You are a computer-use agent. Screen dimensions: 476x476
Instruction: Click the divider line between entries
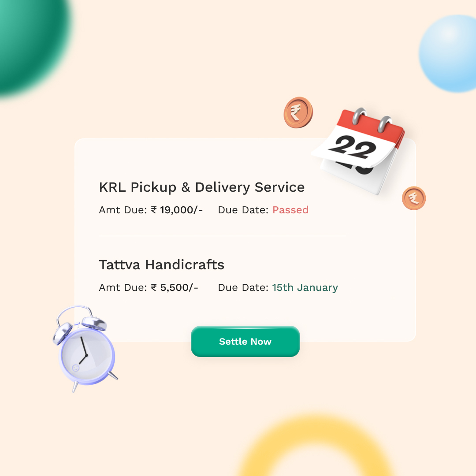[x=222, y=236]
